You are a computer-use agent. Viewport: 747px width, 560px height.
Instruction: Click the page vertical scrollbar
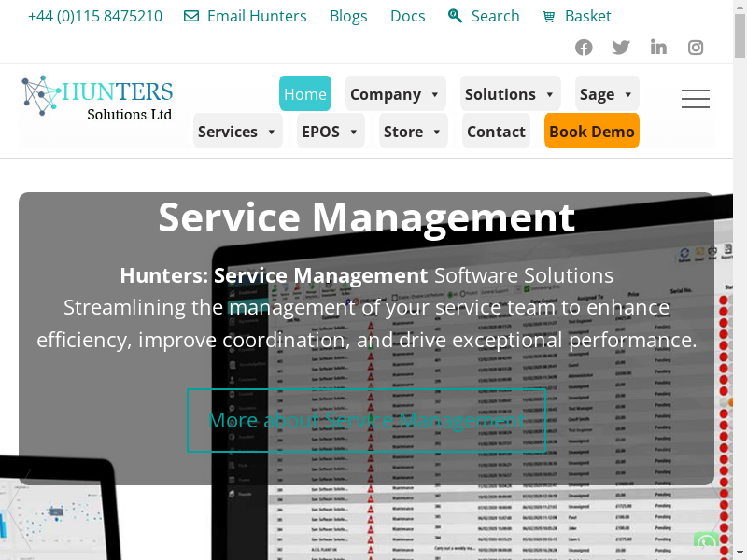click(740, 280)
